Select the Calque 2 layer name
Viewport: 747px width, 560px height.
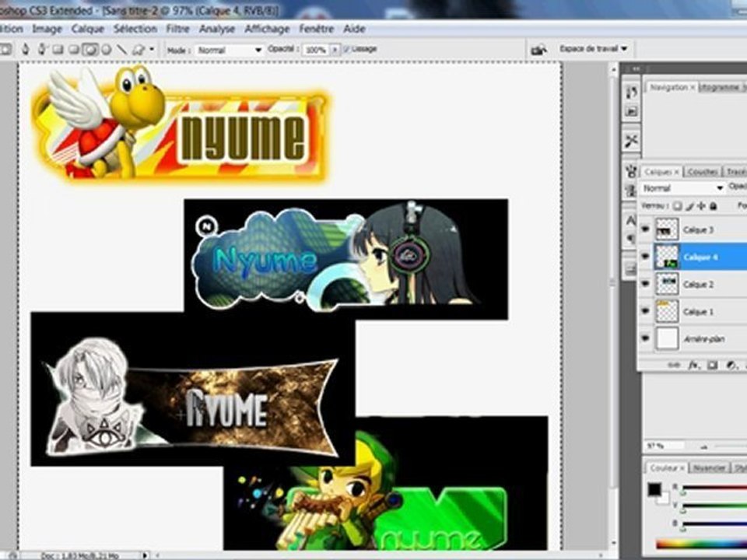click(x=699, y=285)
